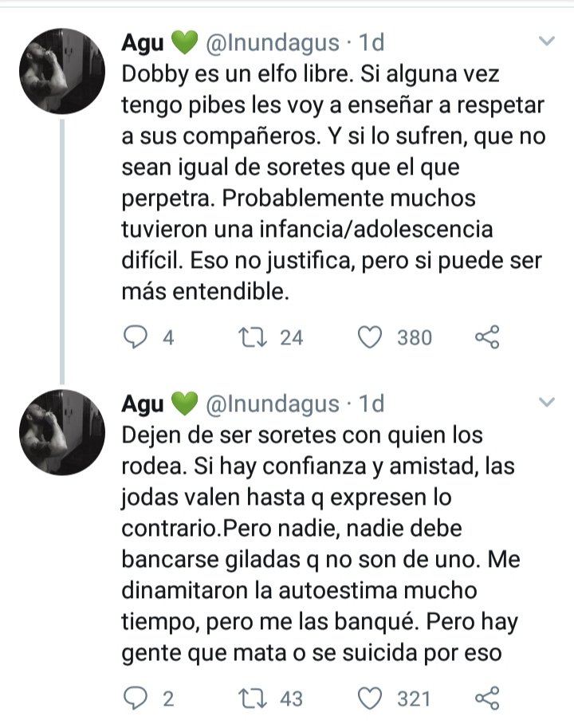This screenshot has height=728, width=574.
Task: Share the Dobby elfo libre tweet
Action: pyautogui.click(x=487, y=337)
